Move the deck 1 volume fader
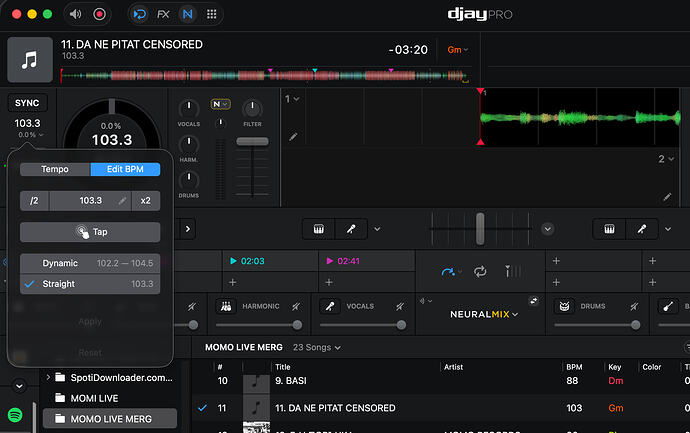 click(252, 141)
